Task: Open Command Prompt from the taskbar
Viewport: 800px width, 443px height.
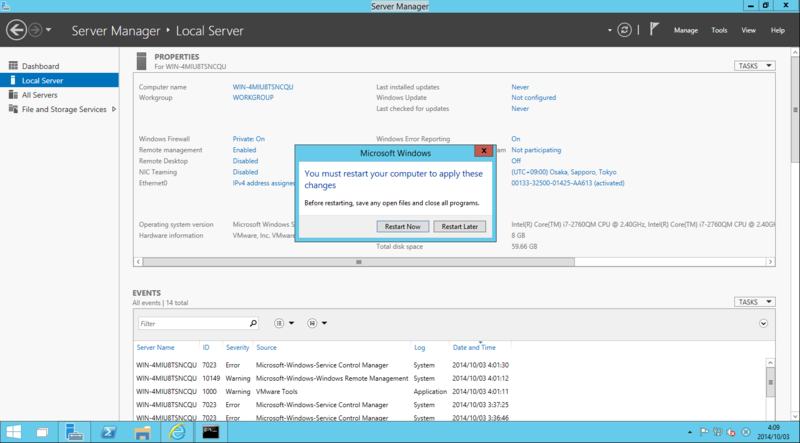Action: 211,432
